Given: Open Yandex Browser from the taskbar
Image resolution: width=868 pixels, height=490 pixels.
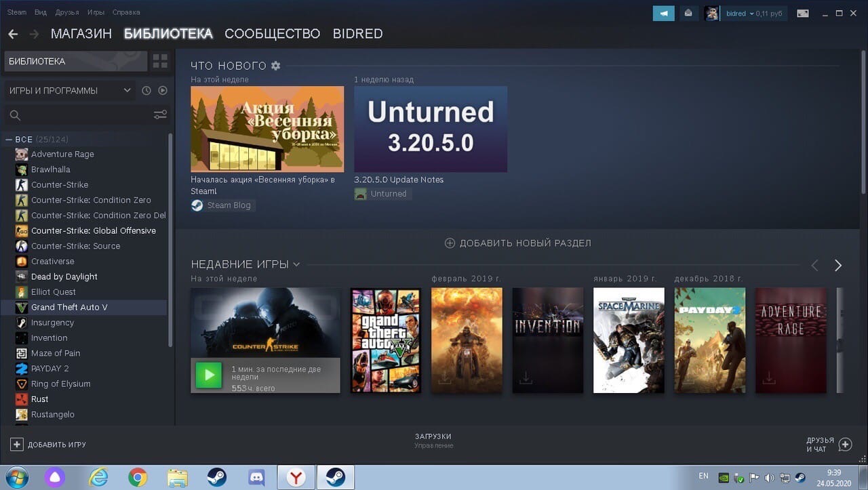Looking at the screenshot, I should click(x=296, y=478).
